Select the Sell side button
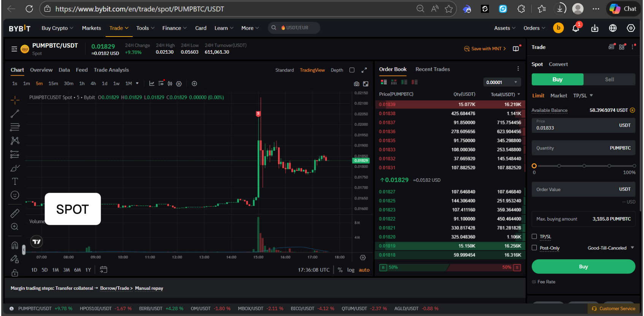644x316 pixels. (609, 79)
